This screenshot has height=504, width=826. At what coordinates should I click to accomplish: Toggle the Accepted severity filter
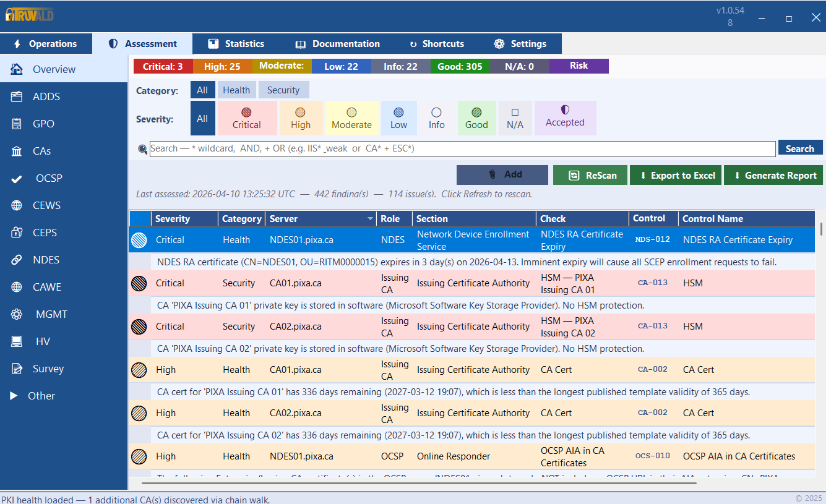(565, 118)
